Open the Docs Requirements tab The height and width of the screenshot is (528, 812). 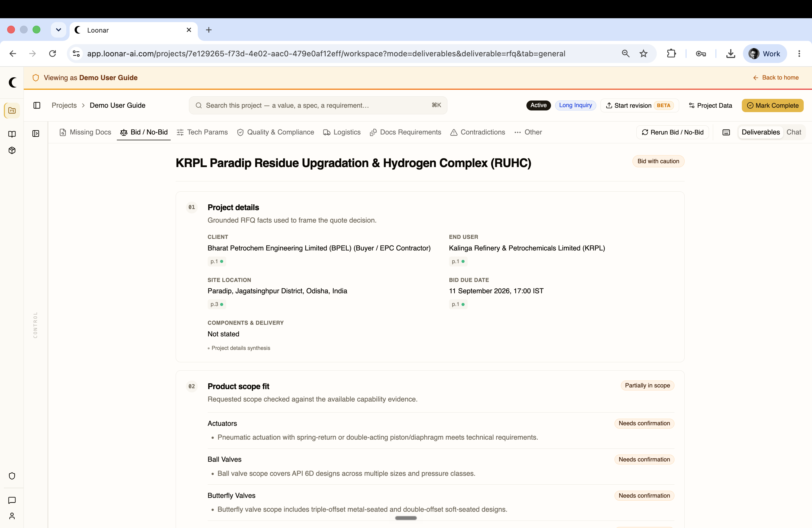[405, 132]
